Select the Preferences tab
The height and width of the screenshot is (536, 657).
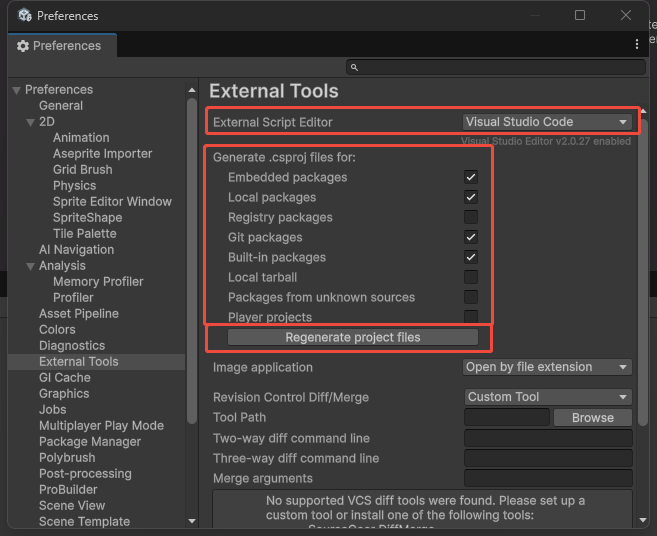[x=62, y=45]
